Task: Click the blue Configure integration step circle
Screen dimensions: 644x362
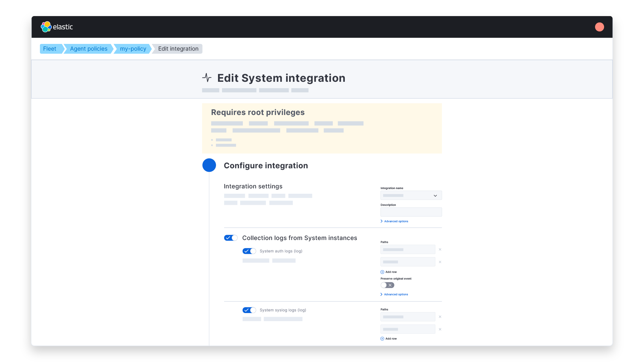Action: click(209, 165)
